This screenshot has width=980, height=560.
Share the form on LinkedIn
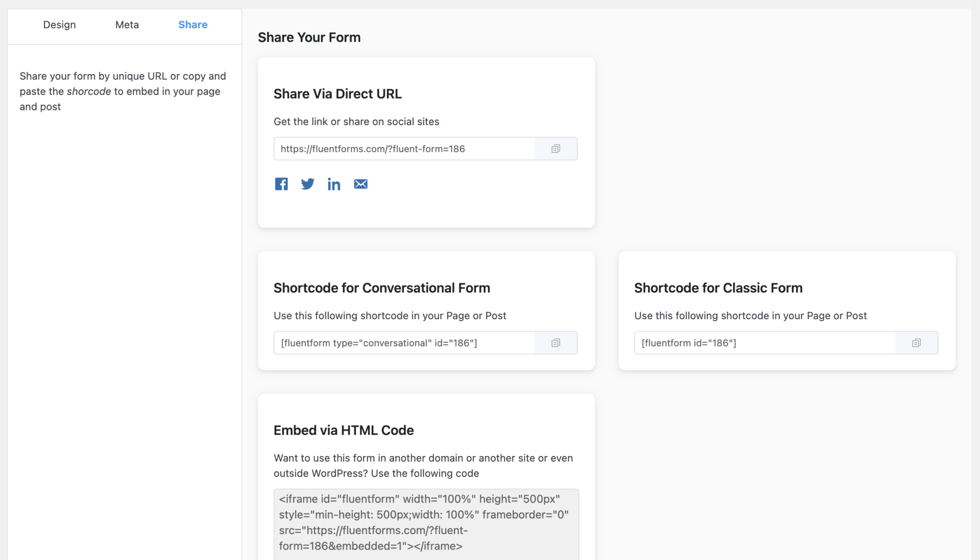pyautogui.click(x=334, y=184)
